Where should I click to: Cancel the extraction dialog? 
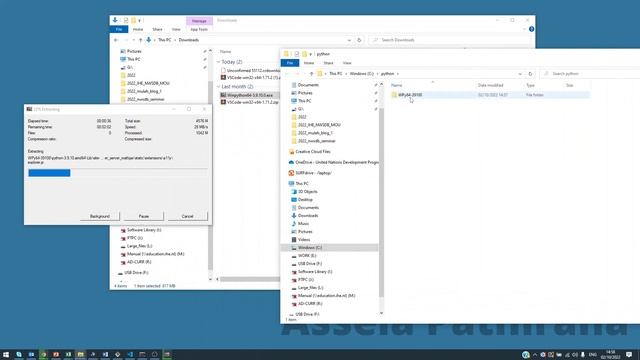(187, 216)
